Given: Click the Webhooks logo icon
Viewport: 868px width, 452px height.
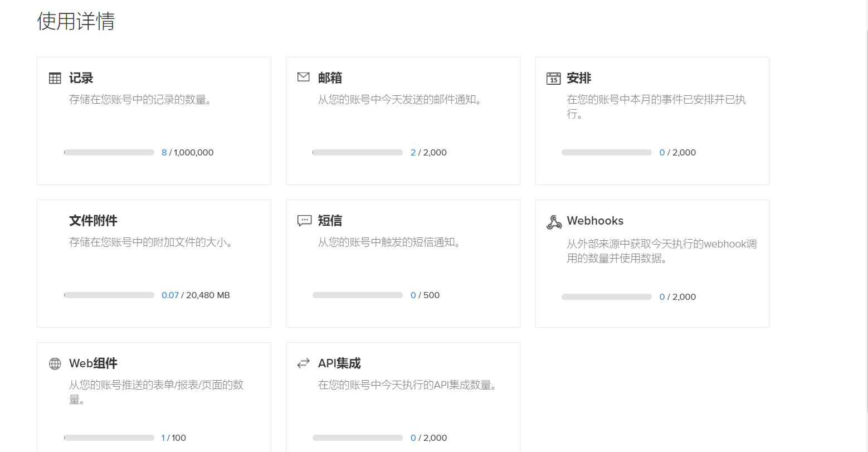Looking at the screenshot, I should tap(554, 222).
